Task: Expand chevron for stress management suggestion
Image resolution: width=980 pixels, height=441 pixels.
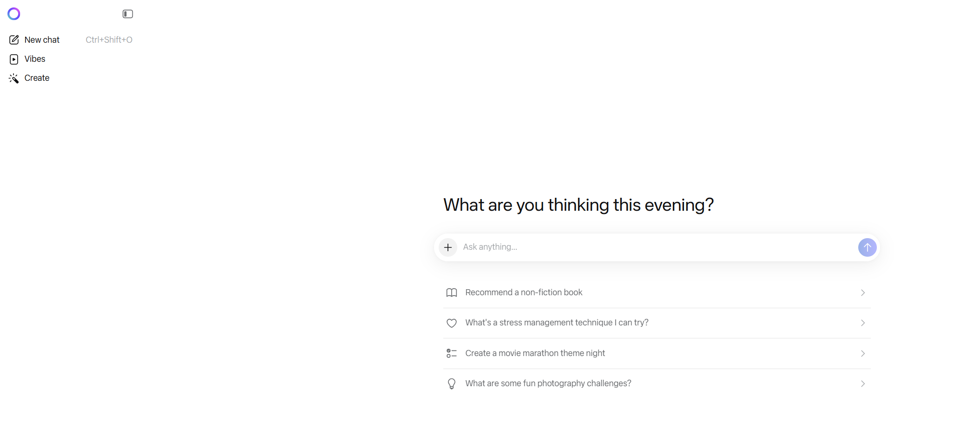Action: (862, 323)
